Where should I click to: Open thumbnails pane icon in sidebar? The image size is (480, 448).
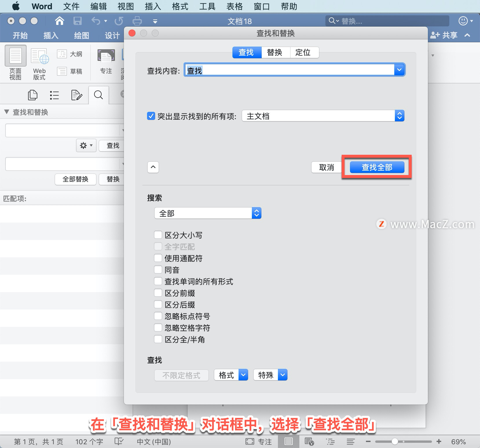pos(32,95)
